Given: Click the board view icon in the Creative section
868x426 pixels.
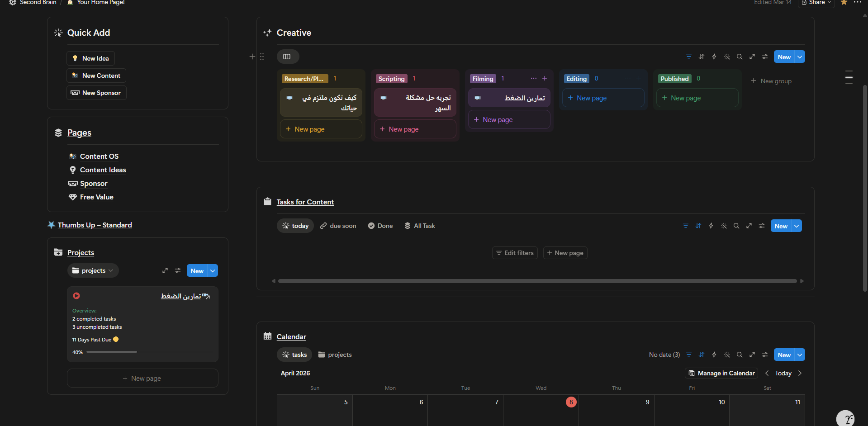Looking at the screenshot, I should click(288, 57).
